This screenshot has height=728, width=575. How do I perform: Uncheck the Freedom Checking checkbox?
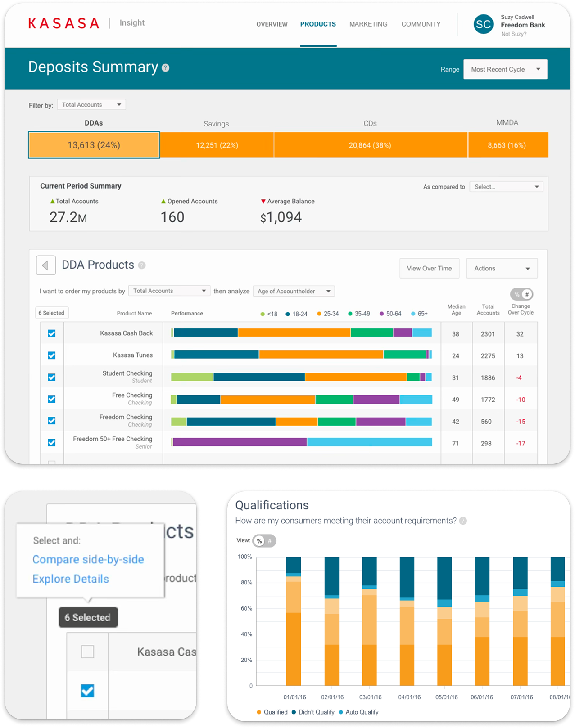(x=52, y=421)
